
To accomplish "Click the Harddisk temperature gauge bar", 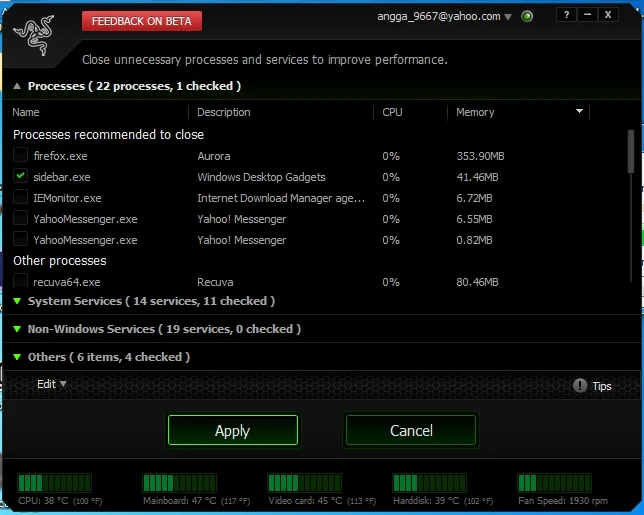I will pyautogui.click(x=429, y=483).
